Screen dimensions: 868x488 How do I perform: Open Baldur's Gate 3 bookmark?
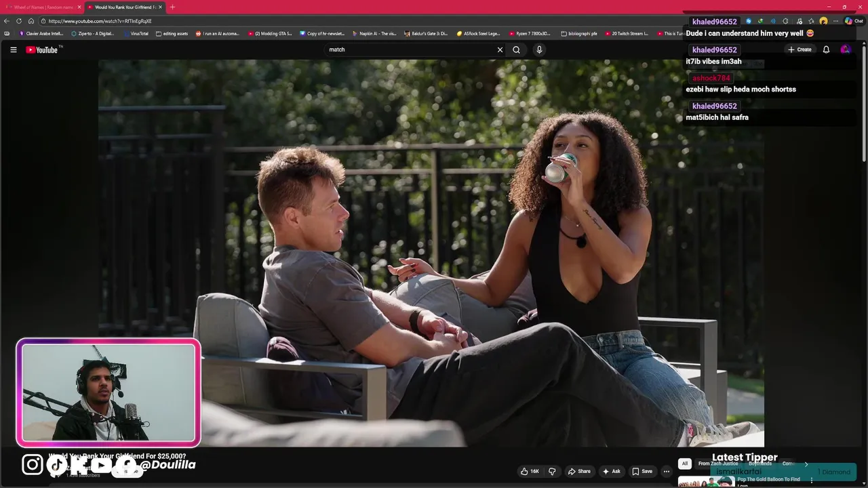click(426, 33)
